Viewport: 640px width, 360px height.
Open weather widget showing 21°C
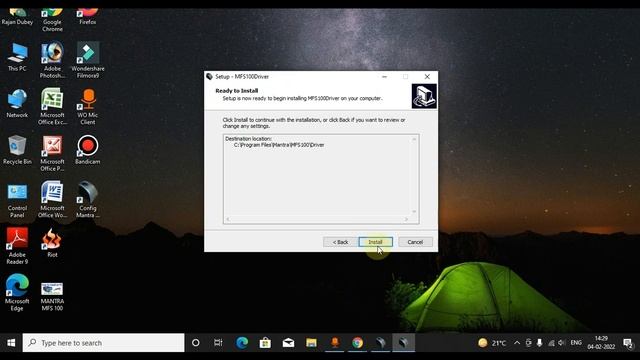coord(492,343)
